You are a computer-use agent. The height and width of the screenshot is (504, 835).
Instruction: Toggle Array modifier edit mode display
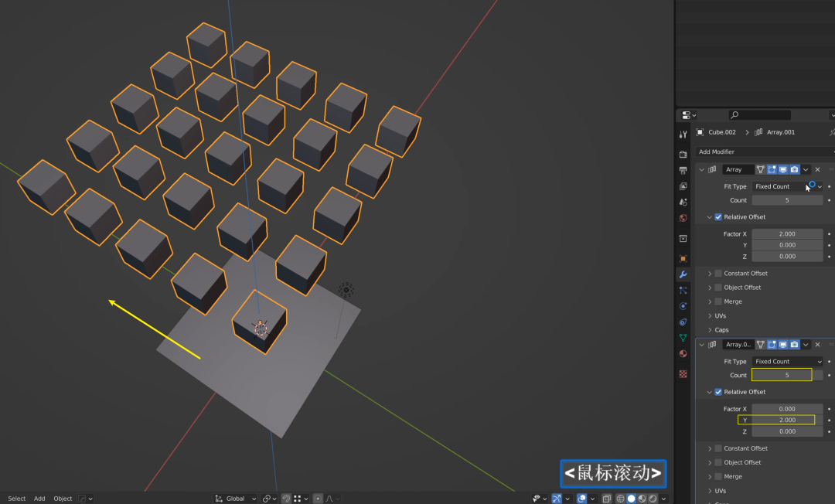click(x=772, y=169)
